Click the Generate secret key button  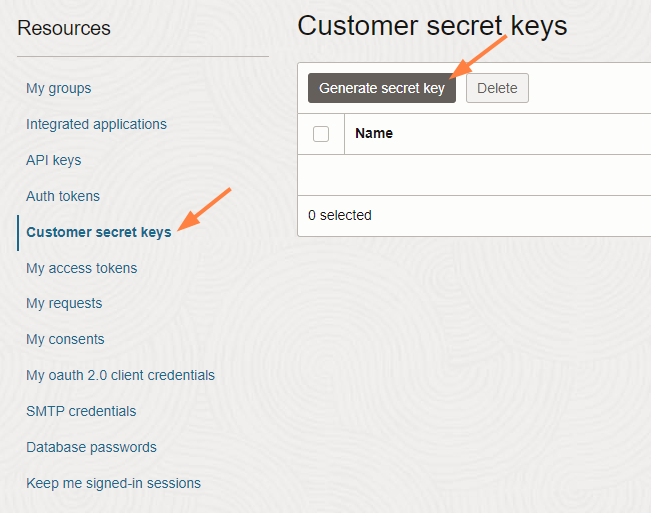381,88
